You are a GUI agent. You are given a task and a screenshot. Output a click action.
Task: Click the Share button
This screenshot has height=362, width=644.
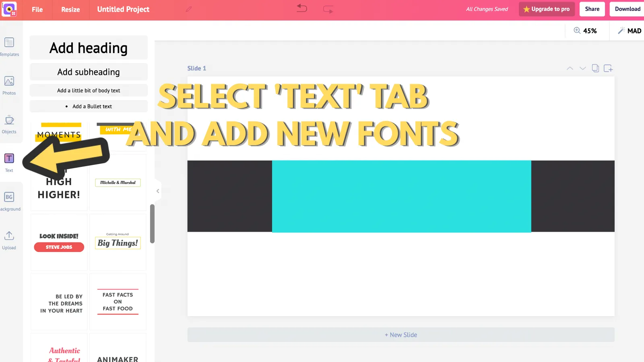tap(592, 9)
